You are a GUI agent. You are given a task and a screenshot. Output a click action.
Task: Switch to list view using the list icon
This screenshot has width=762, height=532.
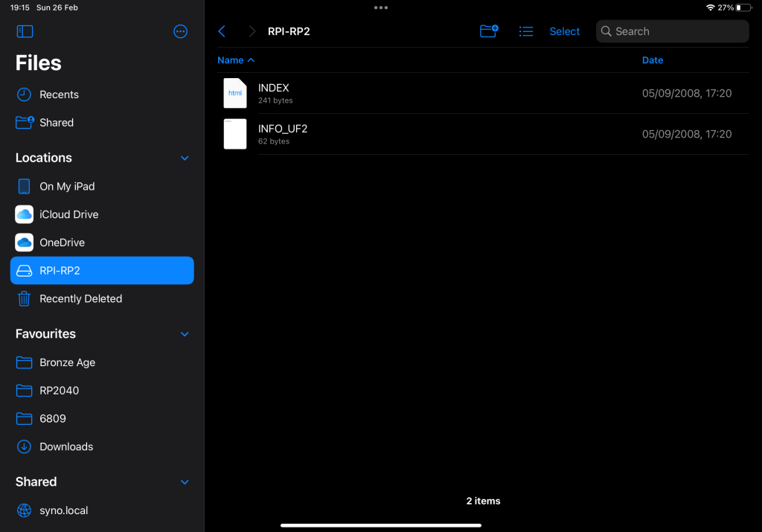[x=526, y=31]
